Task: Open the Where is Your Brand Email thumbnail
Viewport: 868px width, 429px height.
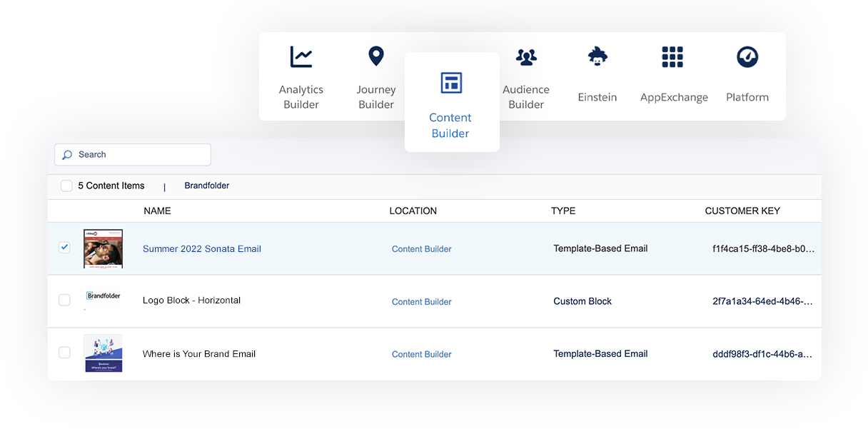Action: [x=103, y=353]
